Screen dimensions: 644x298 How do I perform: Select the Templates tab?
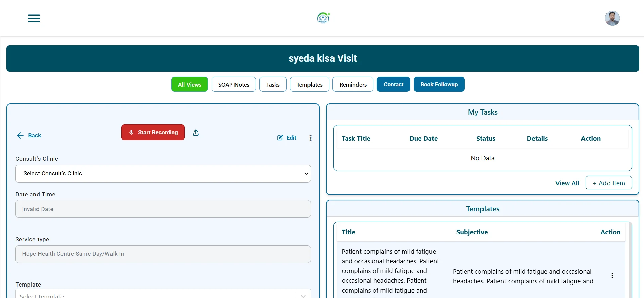(x=309, y=84)
